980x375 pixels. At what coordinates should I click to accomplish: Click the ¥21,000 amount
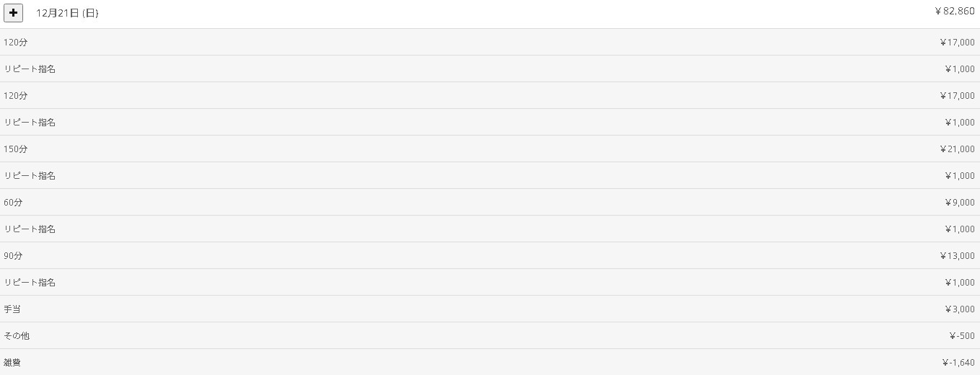[x=957, y=149]
